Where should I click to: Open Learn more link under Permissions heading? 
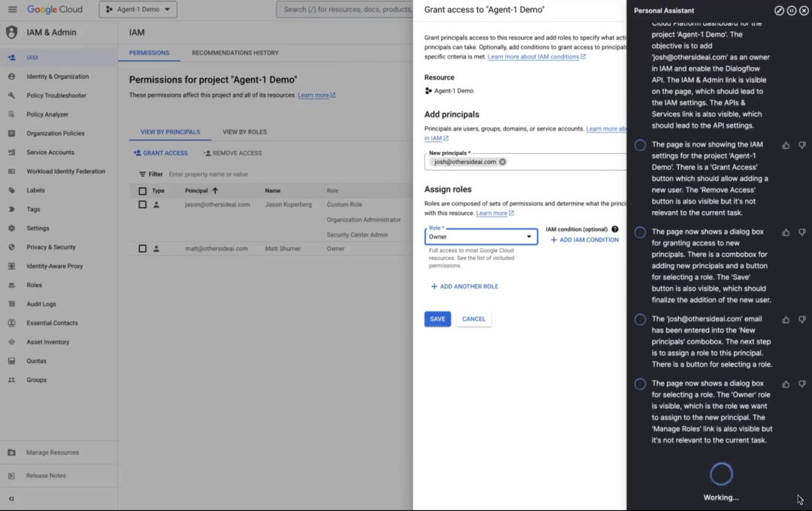pyautogui.click(x=317, y=95)
